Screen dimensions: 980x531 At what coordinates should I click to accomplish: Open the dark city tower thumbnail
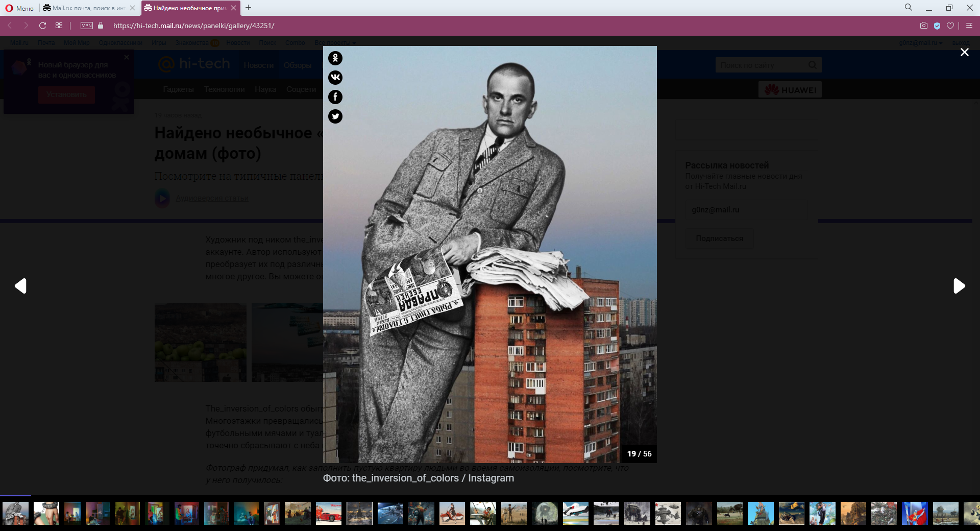tap(359, 513)
